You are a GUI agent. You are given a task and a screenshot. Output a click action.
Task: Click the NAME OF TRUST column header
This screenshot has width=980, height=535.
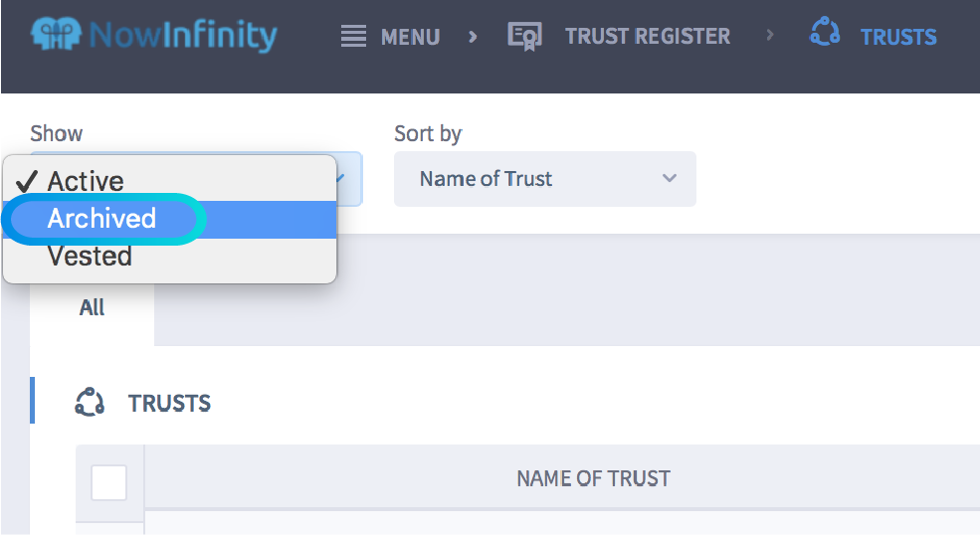tap(593, 479)
